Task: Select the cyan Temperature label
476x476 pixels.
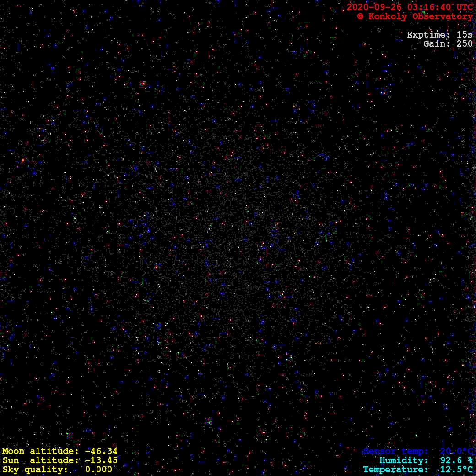Action: click(396, 470)
